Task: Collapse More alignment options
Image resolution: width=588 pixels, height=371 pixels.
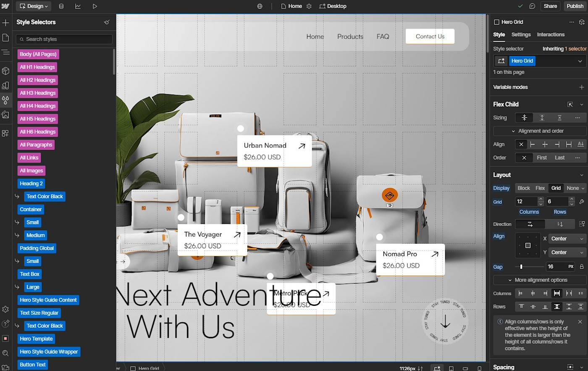Action: 540,280
